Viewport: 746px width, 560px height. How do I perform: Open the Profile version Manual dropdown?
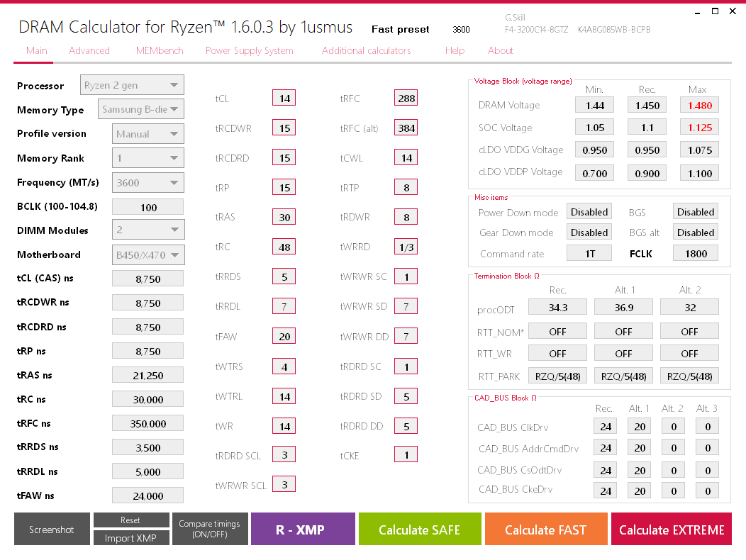[148, 134]
